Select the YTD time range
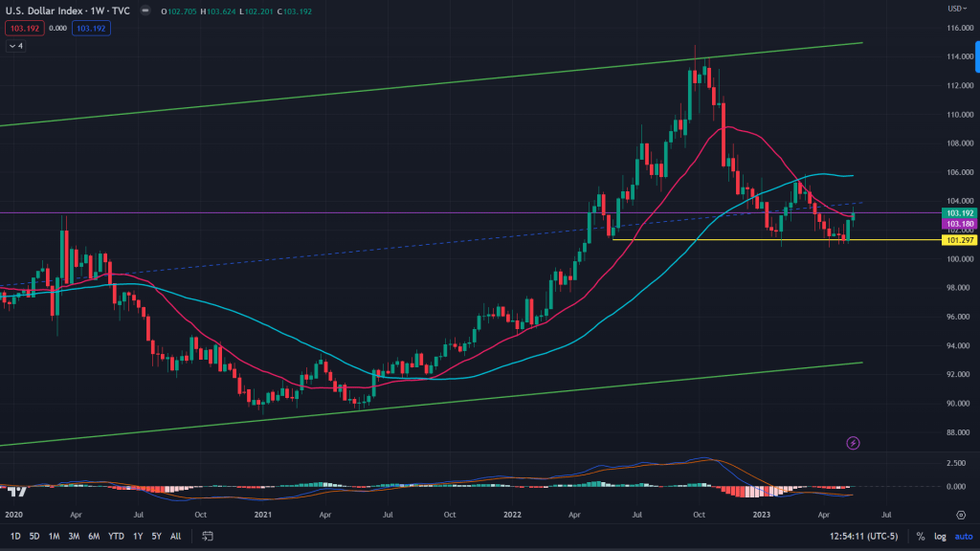The width and height of the screenshot is (980, 551). [x=116, y=537]
